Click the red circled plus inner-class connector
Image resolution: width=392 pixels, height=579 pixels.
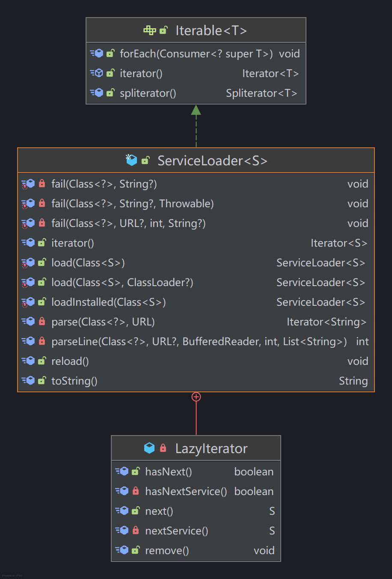coord(196,397)
